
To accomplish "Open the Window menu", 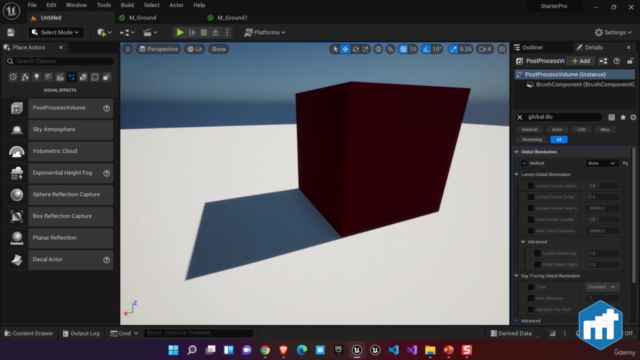I will coord(76,5).
